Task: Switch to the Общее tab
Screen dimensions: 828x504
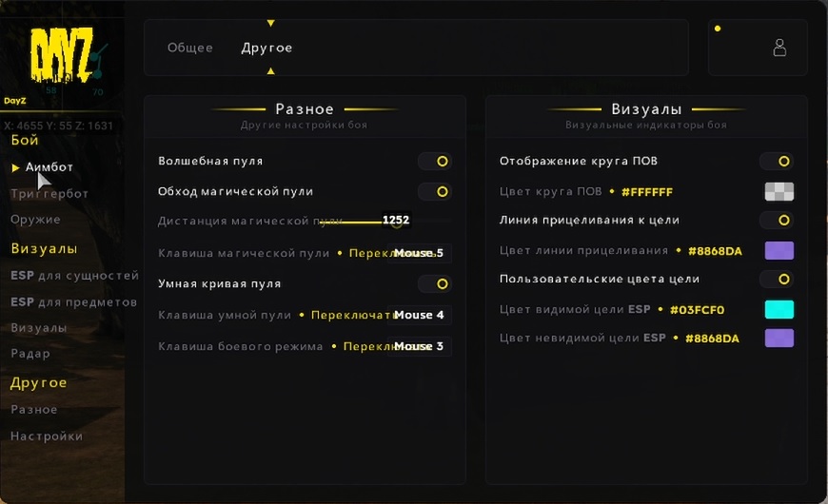Action: click(190, 48)
